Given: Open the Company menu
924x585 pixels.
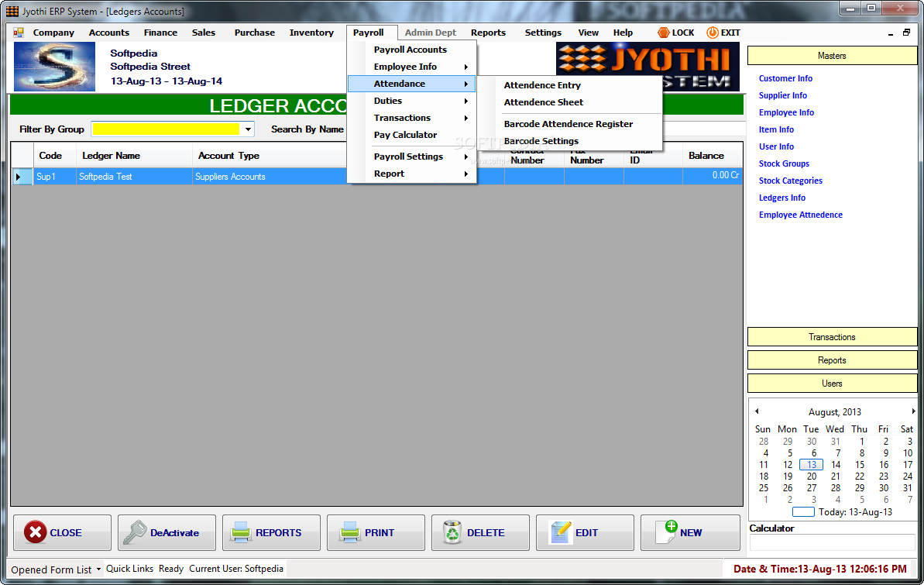Looking at the screenshot, I should [53, 33].
